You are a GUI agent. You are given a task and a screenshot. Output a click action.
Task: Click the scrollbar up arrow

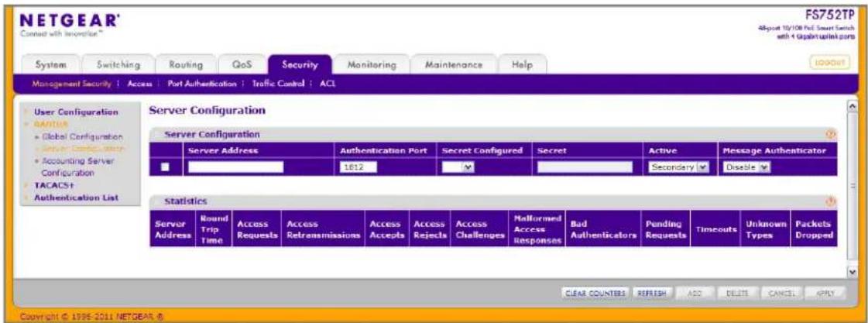pos(853,105)
